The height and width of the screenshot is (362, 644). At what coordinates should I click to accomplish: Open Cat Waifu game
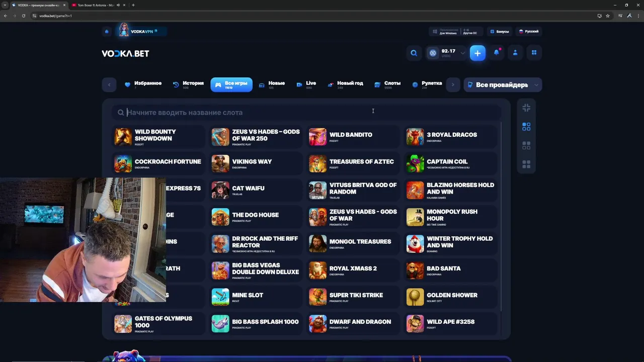pyautogui.click(x=256, y=190)
